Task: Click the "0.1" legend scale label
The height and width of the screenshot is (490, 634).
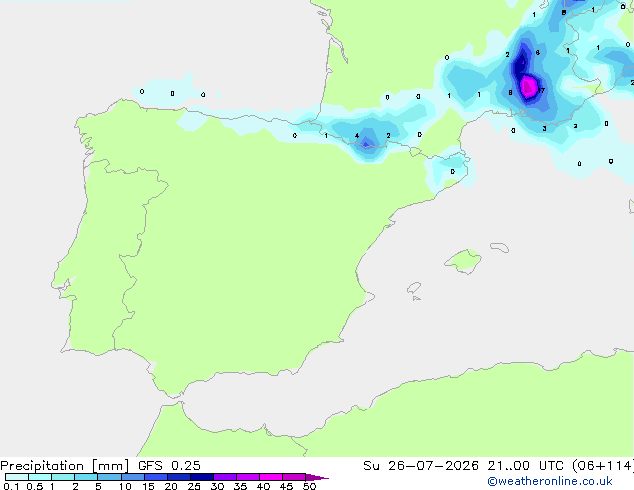Action: coord(11,486)
